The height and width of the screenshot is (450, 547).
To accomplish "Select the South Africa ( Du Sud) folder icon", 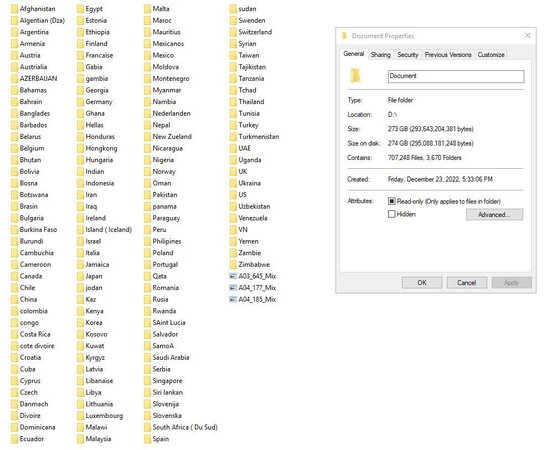I will click(147, 427).
